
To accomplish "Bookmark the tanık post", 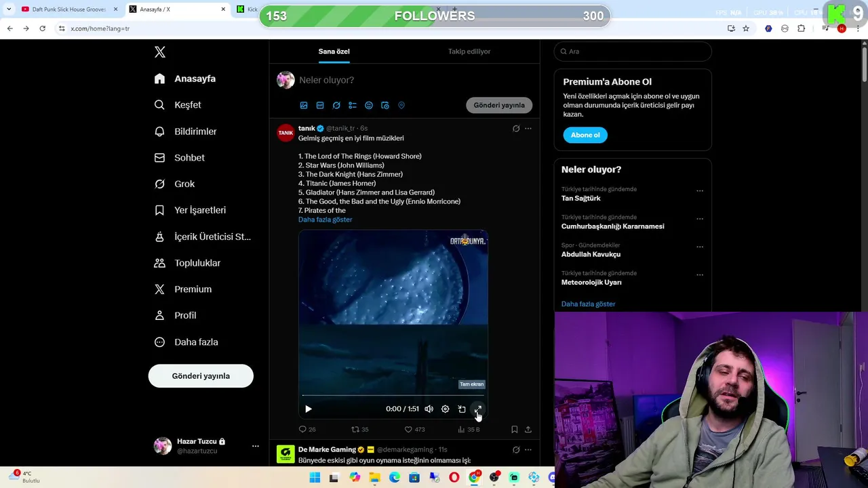I will pyautogui.click(x=515, y=429).
